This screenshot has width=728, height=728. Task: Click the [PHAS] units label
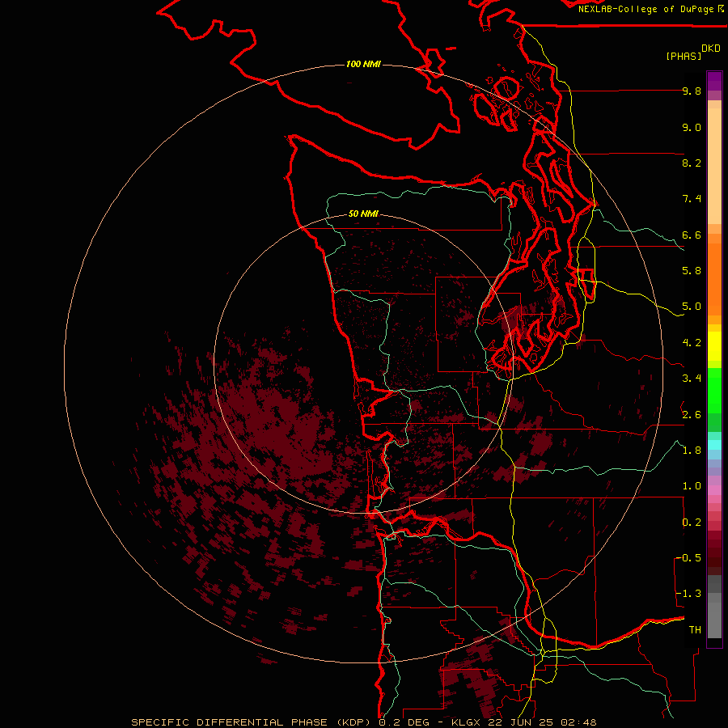[x=684, y=56]
